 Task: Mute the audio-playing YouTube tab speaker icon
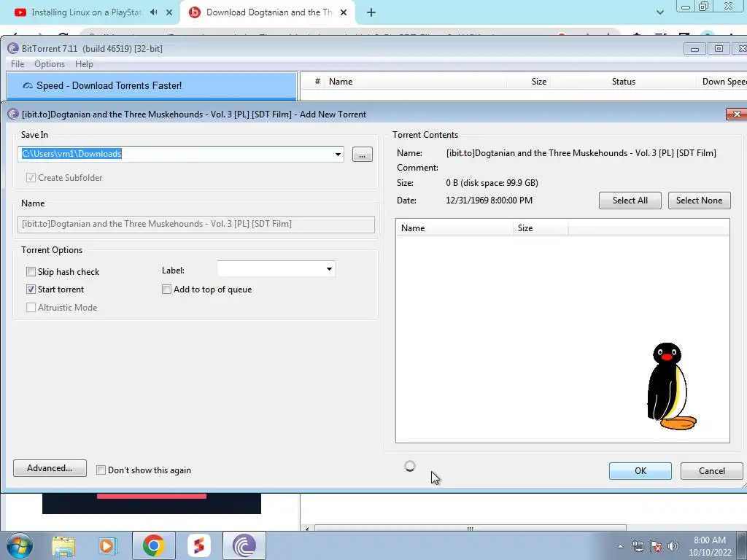153,12
